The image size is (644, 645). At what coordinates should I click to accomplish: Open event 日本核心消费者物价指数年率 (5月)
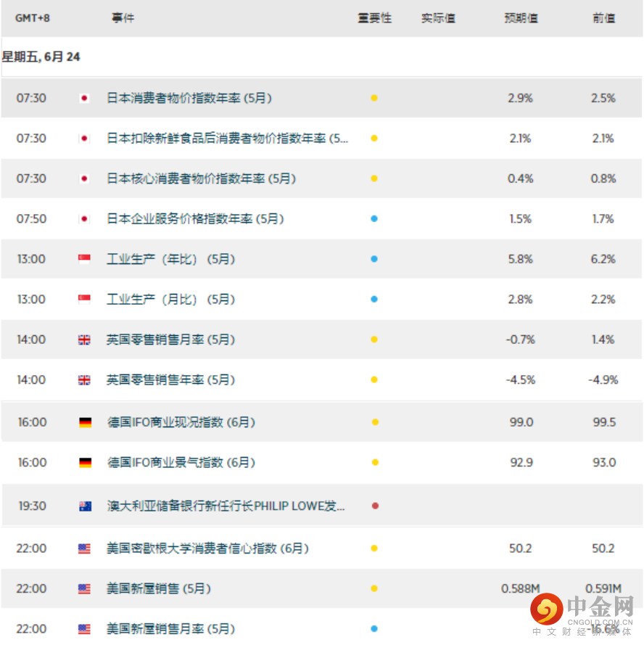pos(201,179)
